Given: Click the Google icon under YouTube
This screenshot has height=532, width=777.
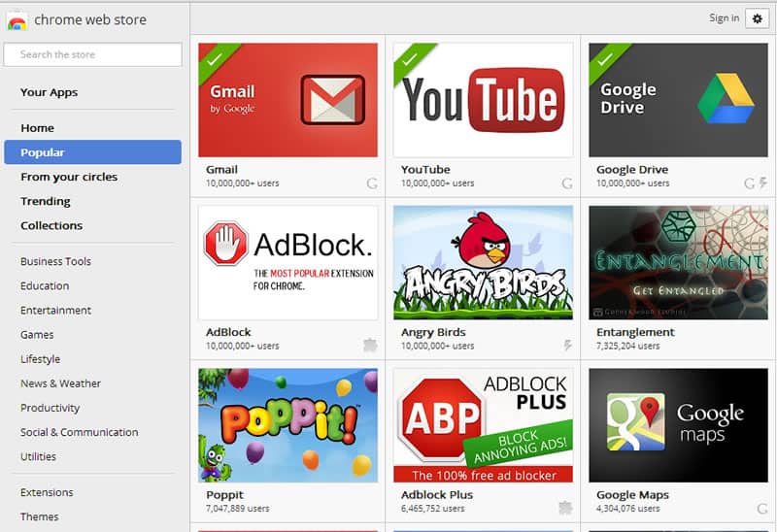Looking at the screenshot, I should (567, 183).
